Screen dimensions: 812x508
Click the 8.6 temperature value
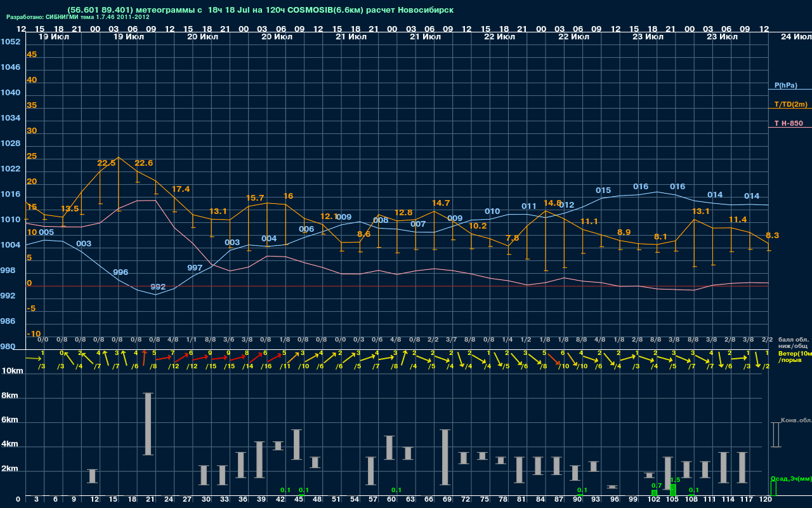[x=364, y=234]
